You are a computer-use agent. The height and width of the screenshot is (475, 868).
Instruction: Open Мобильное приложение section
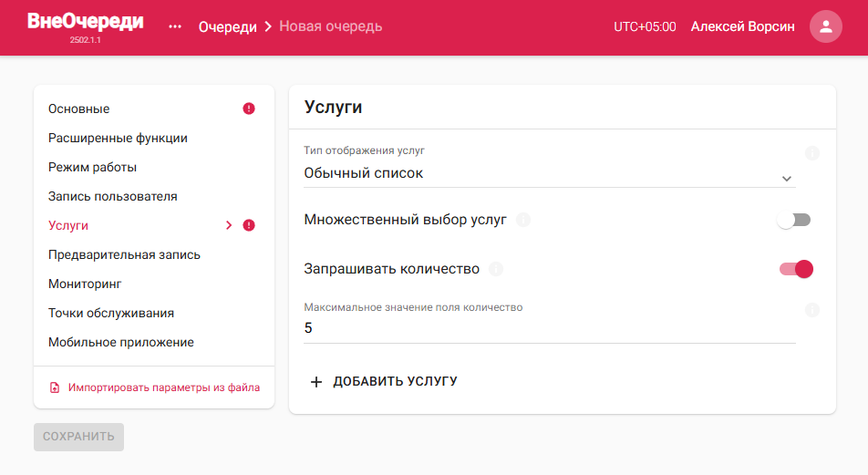click(x=121, y=342)
